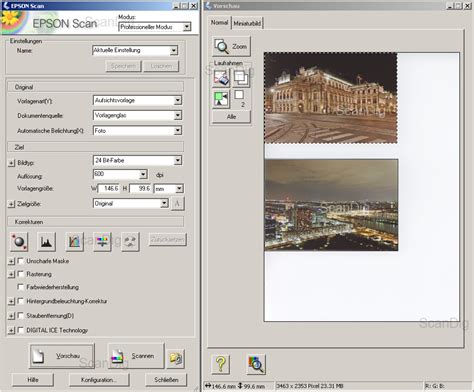This screenshot has width=474, height=392.
Task: Open the Modus dropdown
Action: pyautogui.click(x=187, y=27)
